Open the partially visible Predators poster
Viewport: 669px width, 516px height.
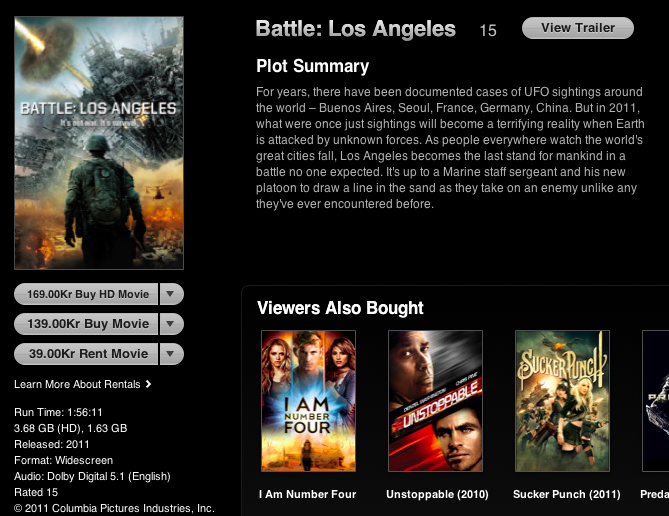click(656, 401)
